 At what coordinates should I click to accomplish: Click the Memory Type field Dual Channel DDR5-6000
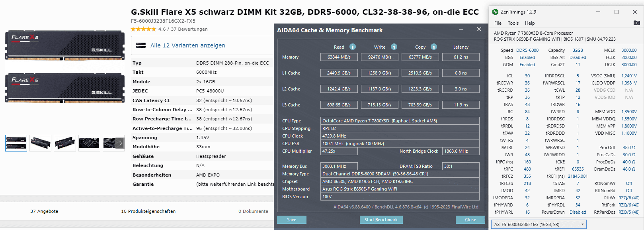click(400, 174)
